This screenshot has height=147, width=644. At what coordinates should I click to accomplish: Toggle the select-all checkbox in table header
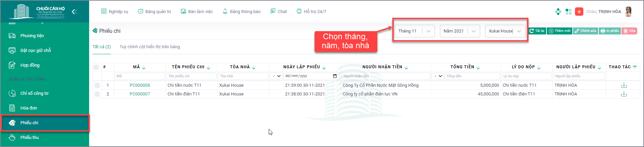click(x=96, y=67)
